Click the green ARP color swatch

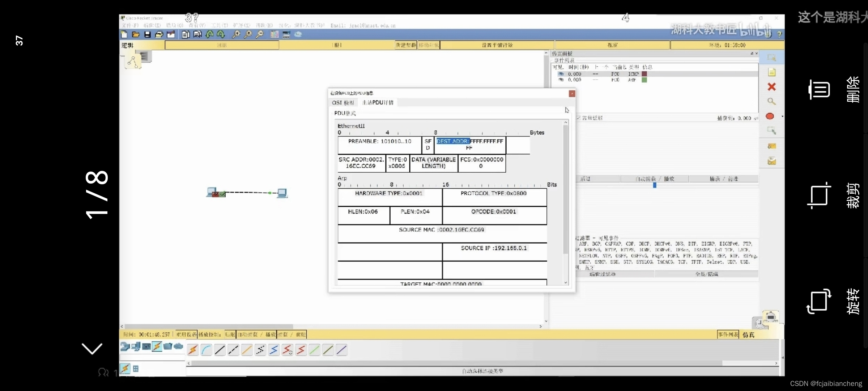coord(644,80)
